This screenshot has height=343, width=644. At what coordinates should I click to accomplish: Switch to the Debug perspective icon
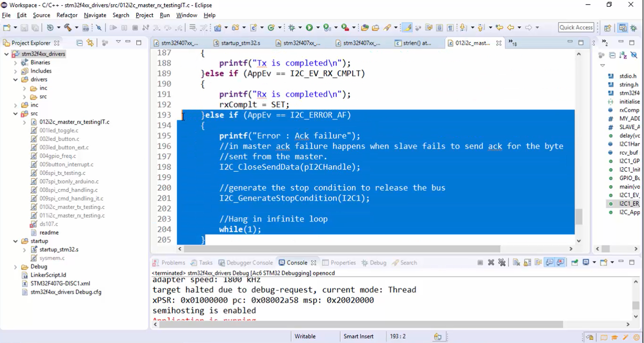pos(634,28)
